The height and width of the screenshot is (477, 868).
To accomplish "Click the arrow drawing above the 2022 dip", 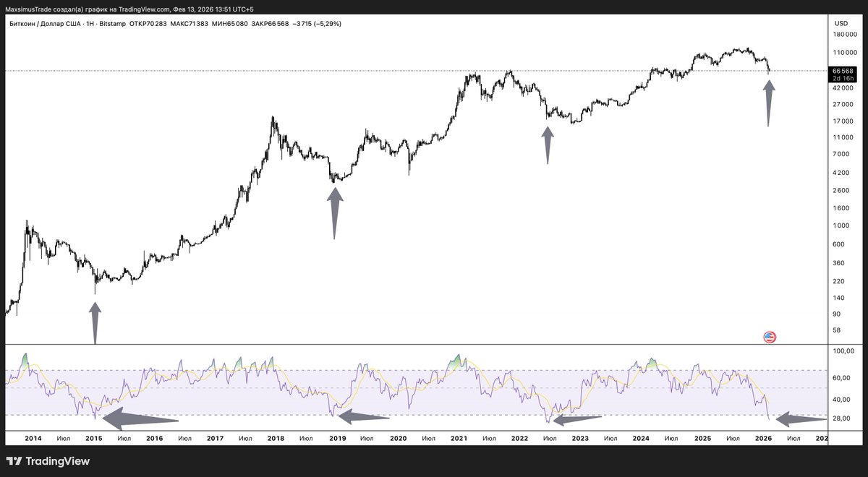I will point(548,144).
